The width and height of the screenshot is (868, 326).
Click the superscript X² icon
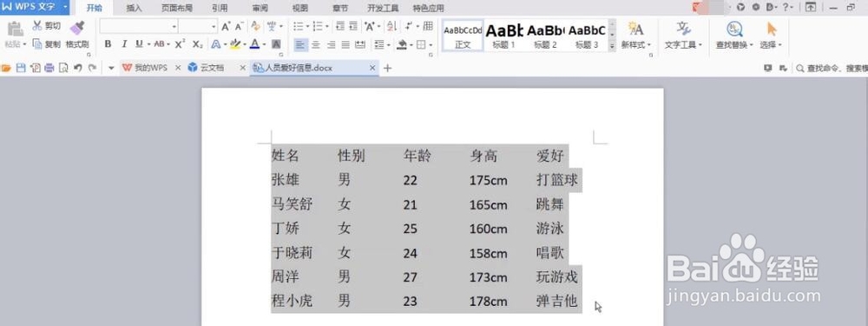pos(180,43)
